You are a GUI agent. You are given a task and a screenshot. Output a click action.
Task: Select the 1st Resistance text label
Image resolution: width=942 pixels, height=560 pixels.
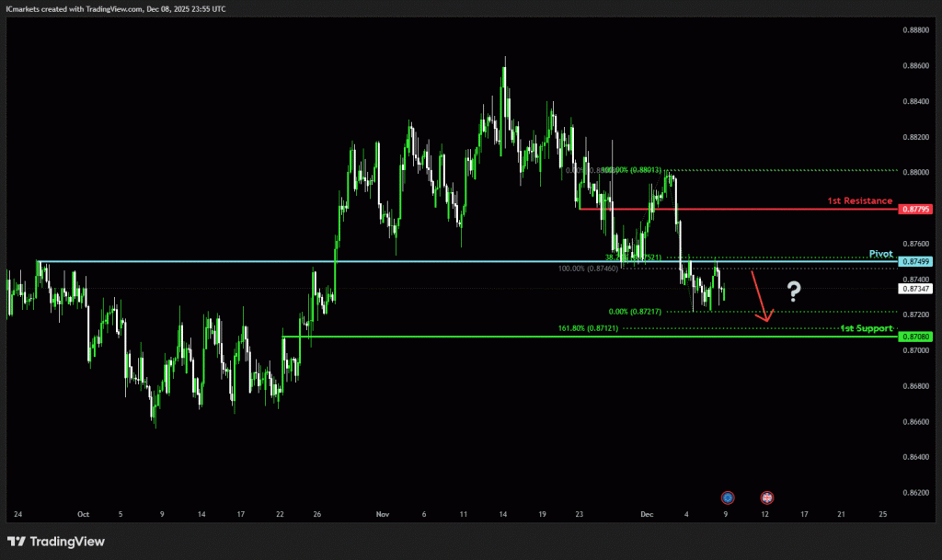point(860,200)
